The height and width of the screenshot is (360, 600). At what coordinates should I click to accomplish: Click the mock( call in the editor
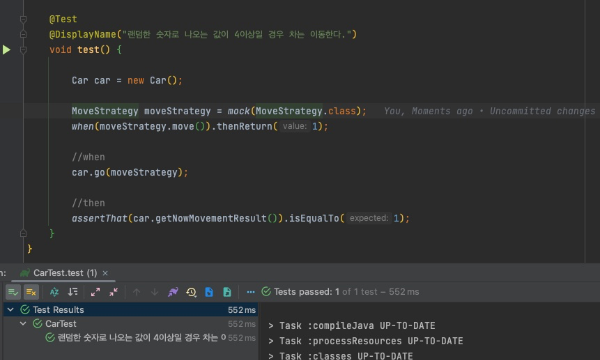click(240, 111)
